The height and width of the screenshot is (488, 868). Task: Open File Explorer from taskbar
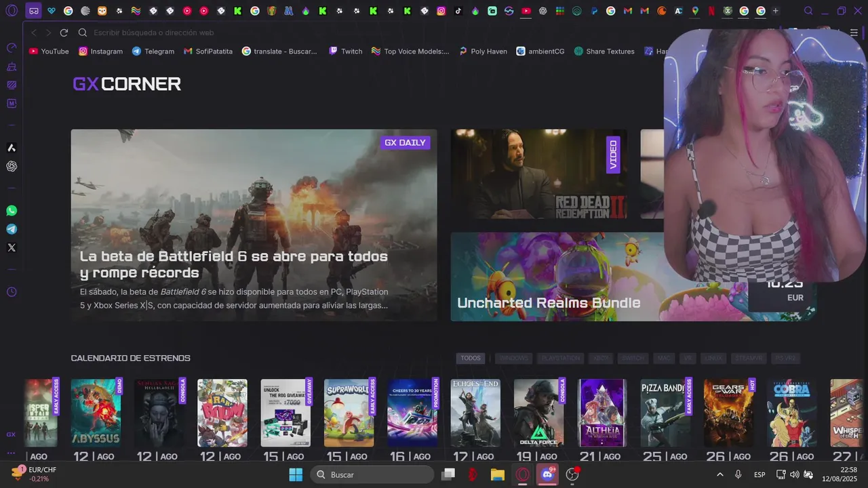pos(498,474)
